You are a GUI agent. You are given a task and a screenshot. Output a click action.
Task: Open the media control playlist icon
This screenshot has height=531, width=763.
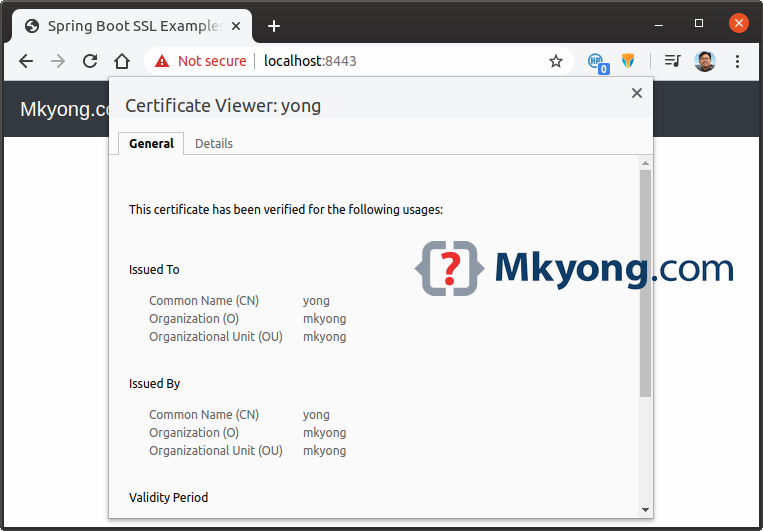coord(672,61)
